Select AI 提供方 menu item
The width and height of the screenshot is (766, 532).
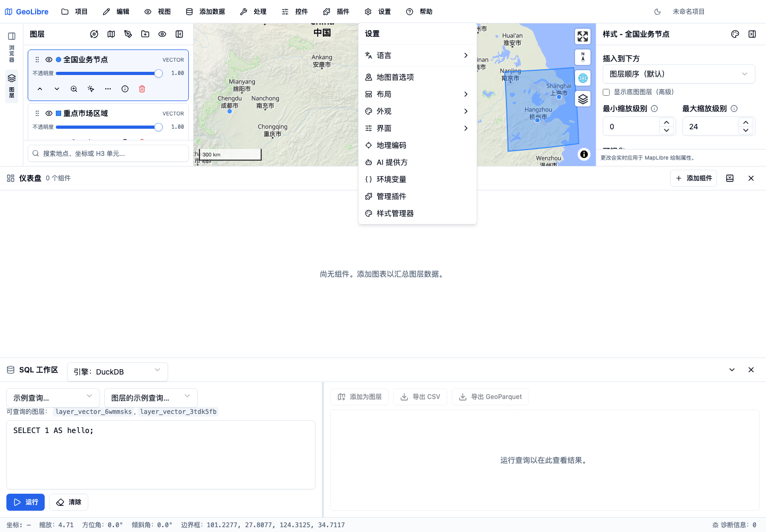tap(417, 162)
